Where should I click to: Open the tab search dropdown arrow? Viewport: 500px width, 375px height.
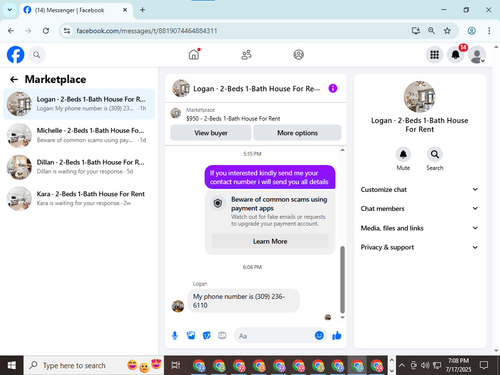click(10, 10)
